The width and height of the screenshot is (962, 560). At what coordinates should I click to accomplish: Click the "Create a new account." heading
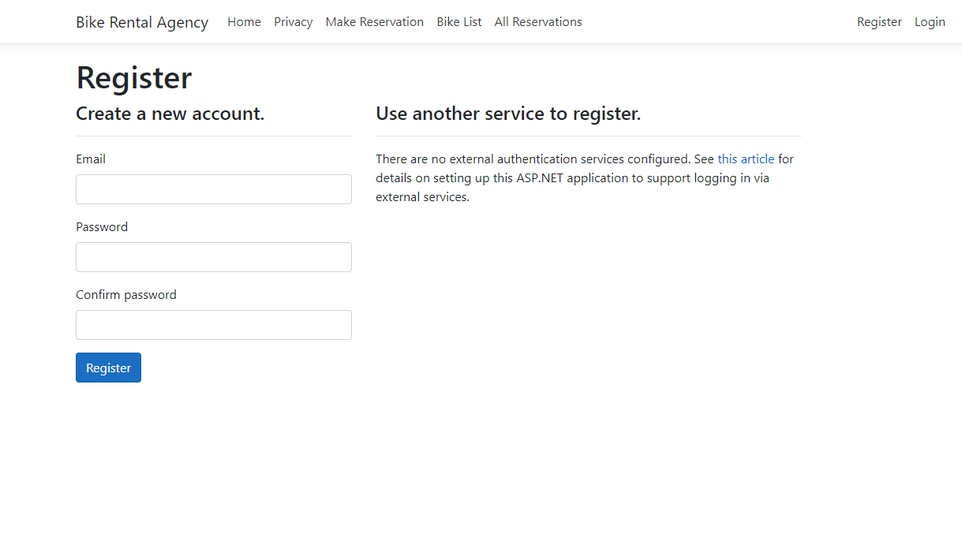tap(170, 114)
